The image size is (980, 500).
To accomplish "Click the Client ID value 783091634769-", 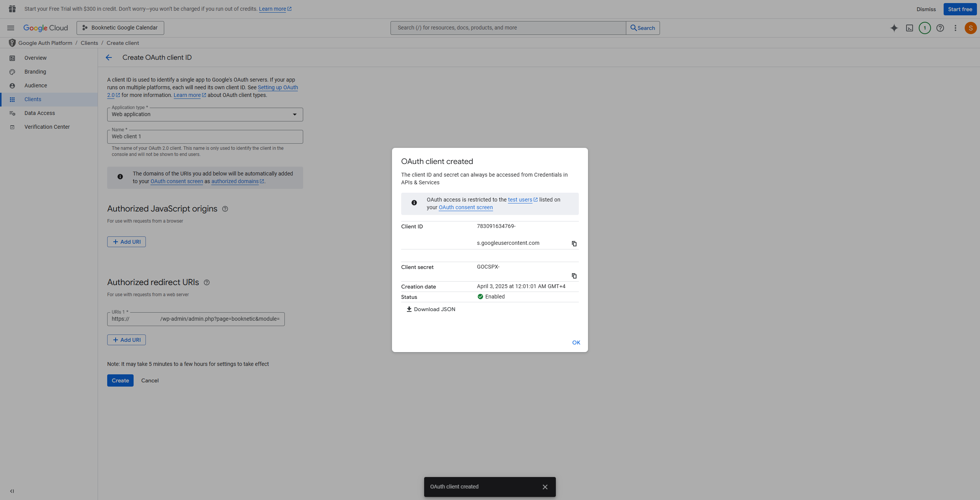I will (496, 226).
